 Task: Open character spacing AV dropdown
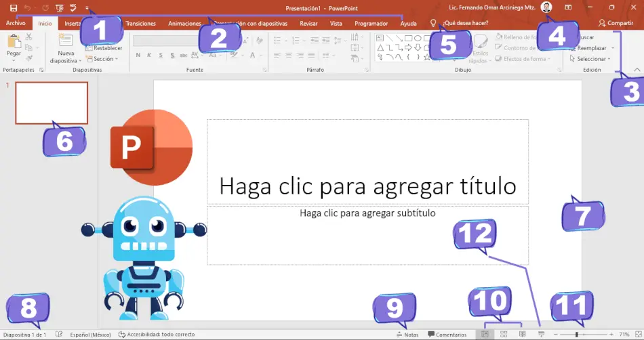click(197, 55)
